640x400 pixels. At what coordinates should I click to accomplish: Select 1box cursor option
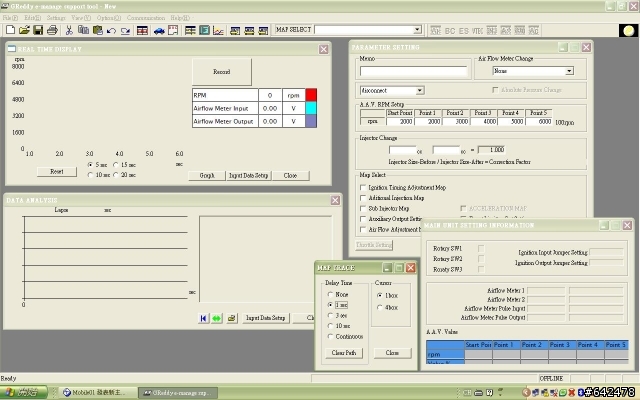point(380,295)
